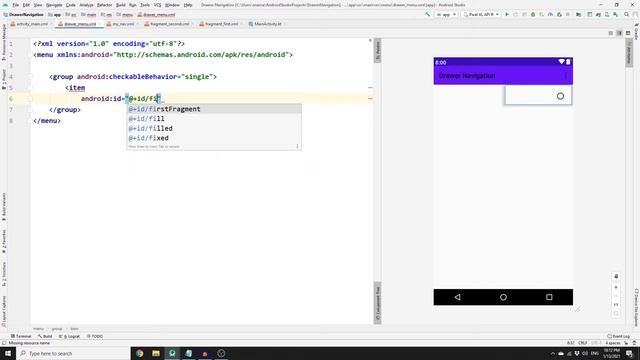Click drawer_menu.xml in navigation bar
This screenshot has height=360, width=640.
point(156,15)
